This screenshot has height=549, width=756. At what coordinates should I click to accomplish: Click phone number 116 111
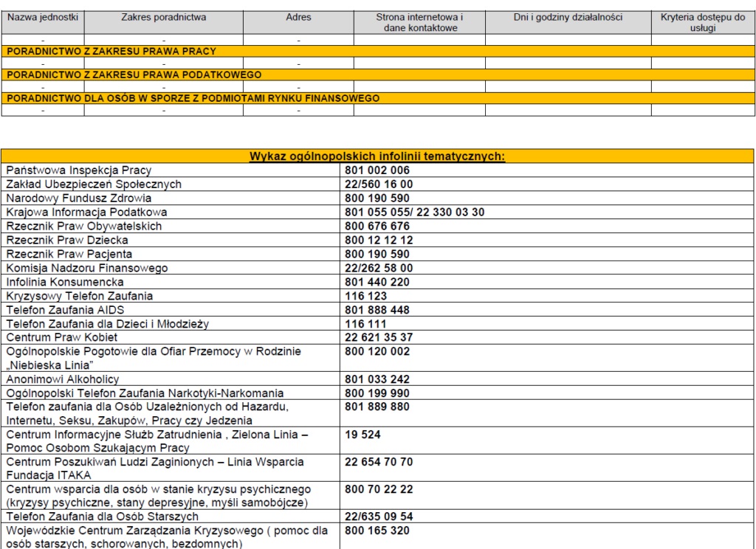point(365,324)
